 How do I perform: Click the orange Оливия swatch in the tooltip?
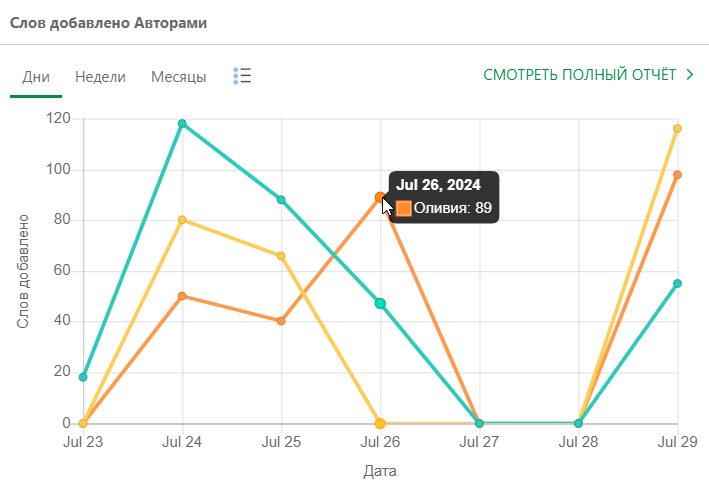(404, 208)
